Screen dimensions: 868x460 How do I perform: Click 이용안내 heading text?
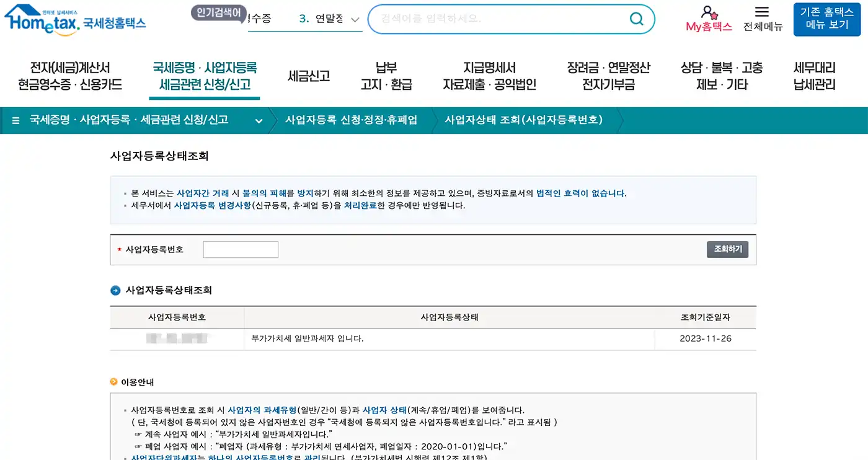[138, 382]
